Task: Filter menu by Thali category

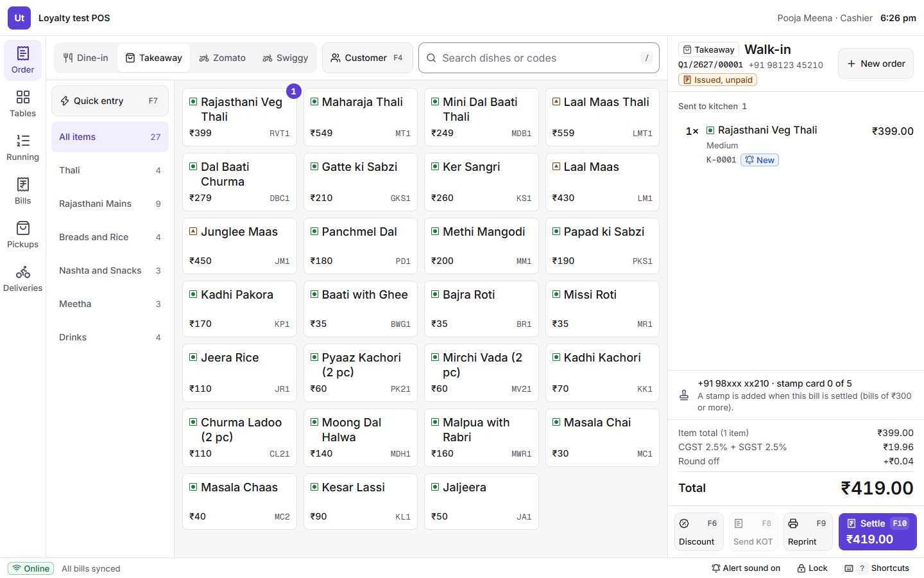Action: tap(110, 170)
